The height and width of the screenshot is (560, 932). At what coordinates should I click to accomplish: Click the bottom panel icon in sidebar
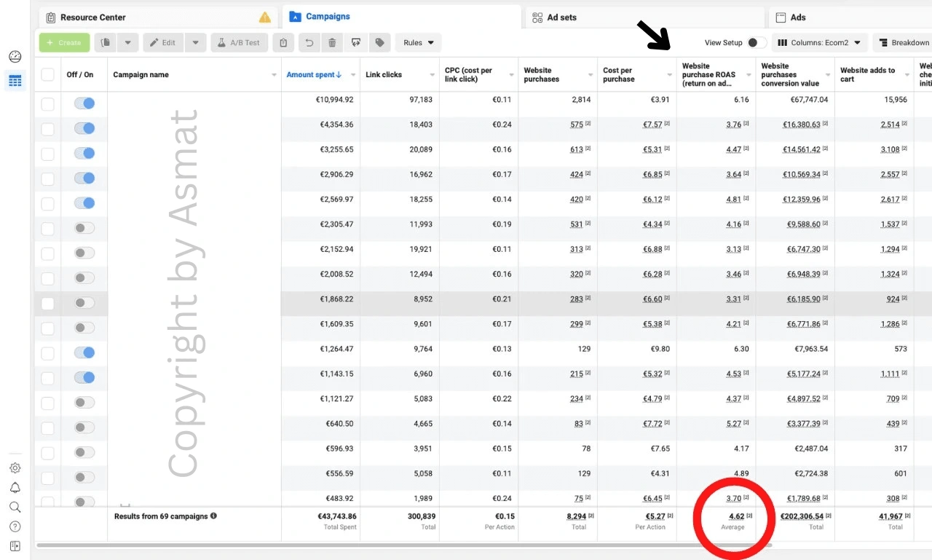pyautogui.click(x=15, y=546)
